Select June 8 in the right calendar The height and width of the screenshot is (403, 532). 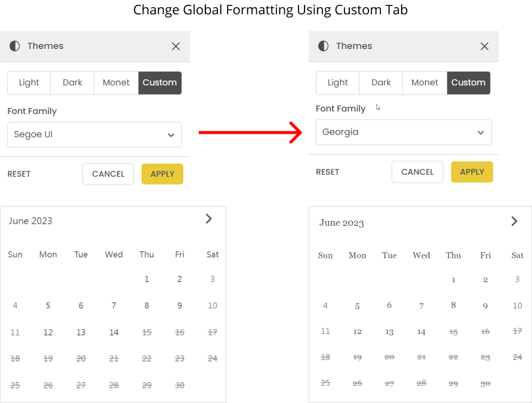click(453, 305)
